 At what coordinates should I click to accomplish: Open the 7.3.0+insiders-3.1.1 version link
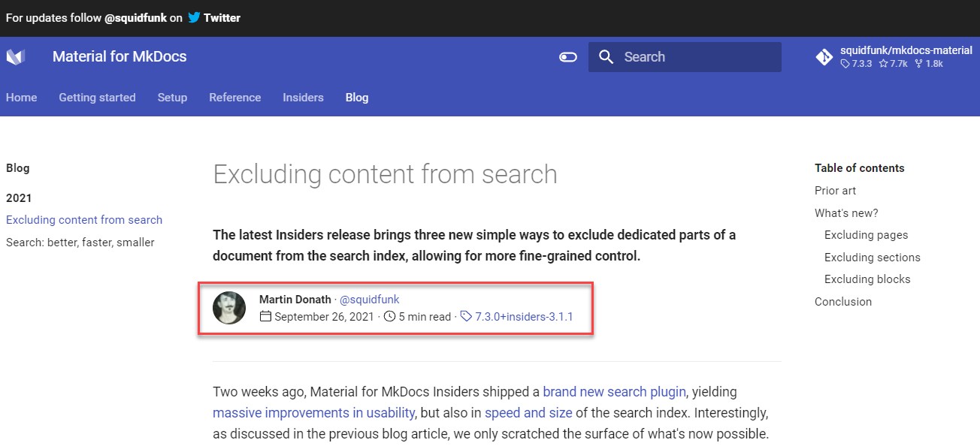tap(524, 317)
